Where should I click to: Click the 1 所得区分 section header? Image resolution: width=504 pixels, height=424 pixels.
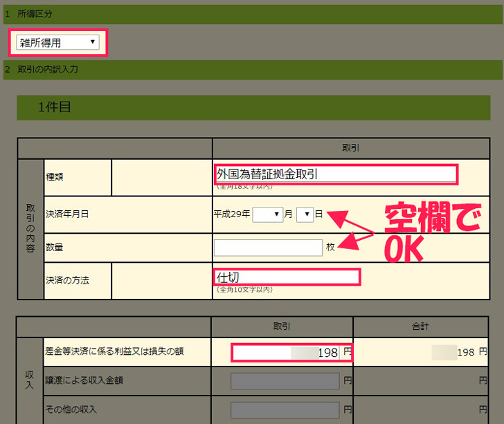252,14
